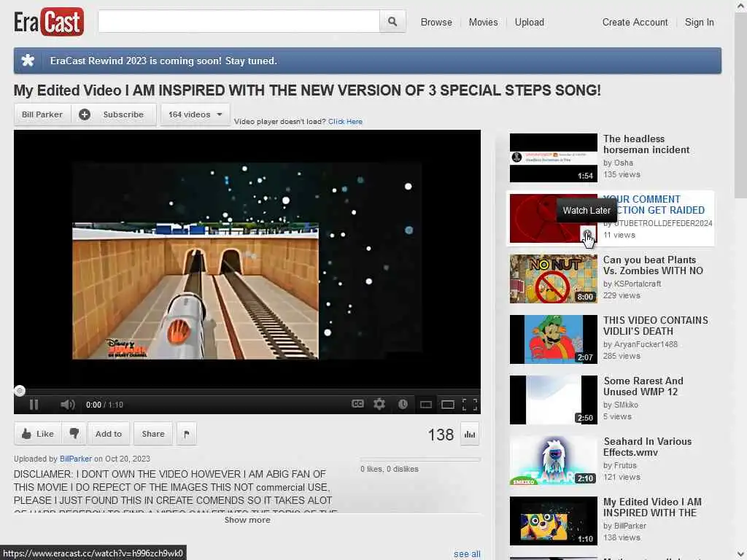Expand the 164 videos dropdown
Image resolution: width=747 pixels, height=560 pixels.
point(196,114)
